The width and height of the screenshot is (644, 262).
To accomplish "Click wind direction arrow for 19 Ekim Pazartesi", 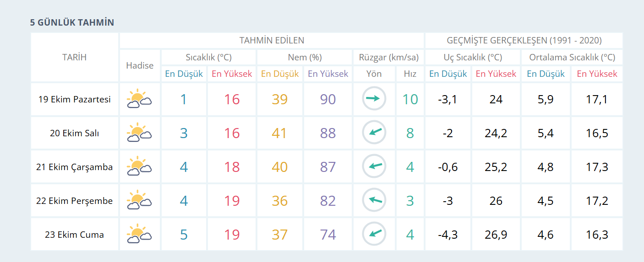I will (374, 99).
